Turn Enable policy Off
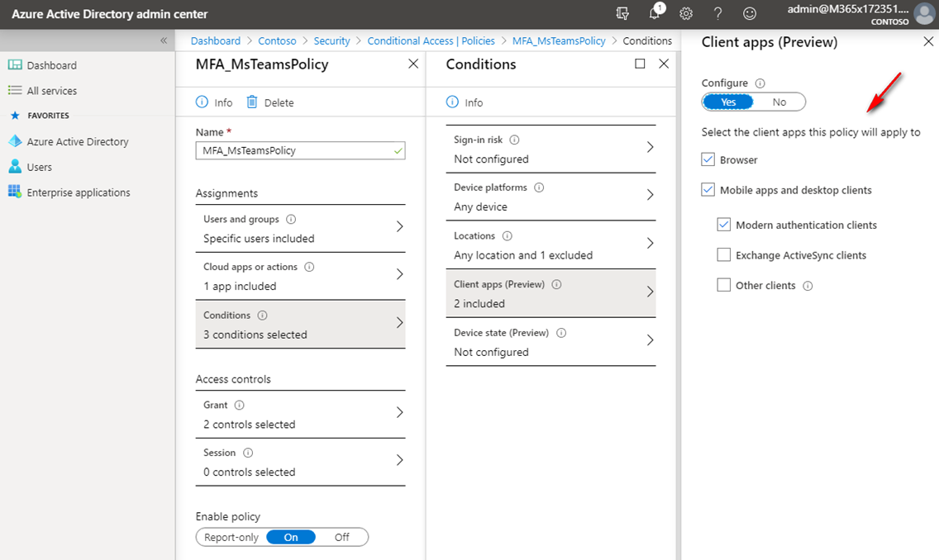 (342, 537)
